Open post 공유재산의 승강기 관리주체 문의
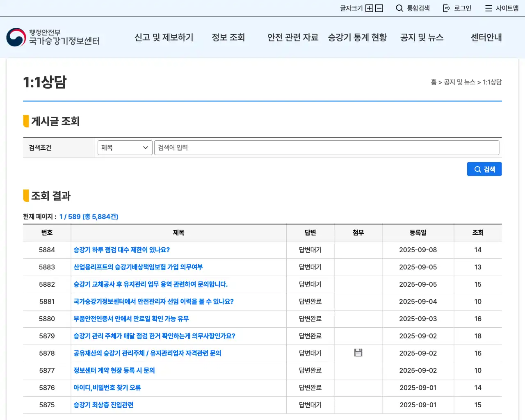 tap(147, 353)
